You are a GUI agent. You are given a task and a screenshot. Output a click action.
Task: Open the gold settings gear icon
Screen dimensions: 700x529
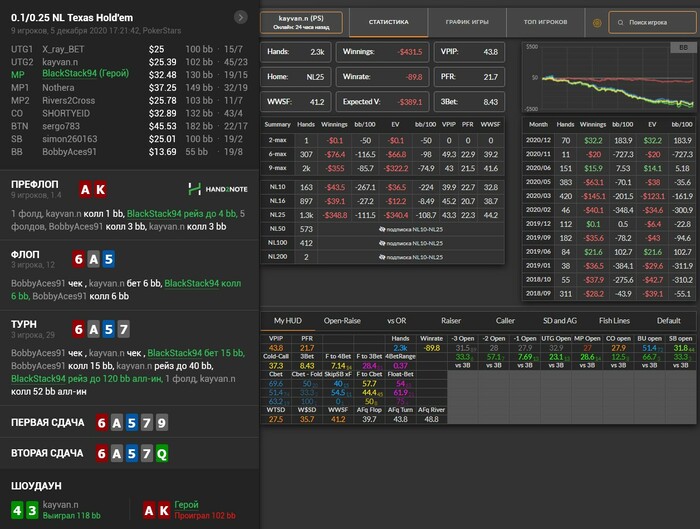click(x=597, y=22)
